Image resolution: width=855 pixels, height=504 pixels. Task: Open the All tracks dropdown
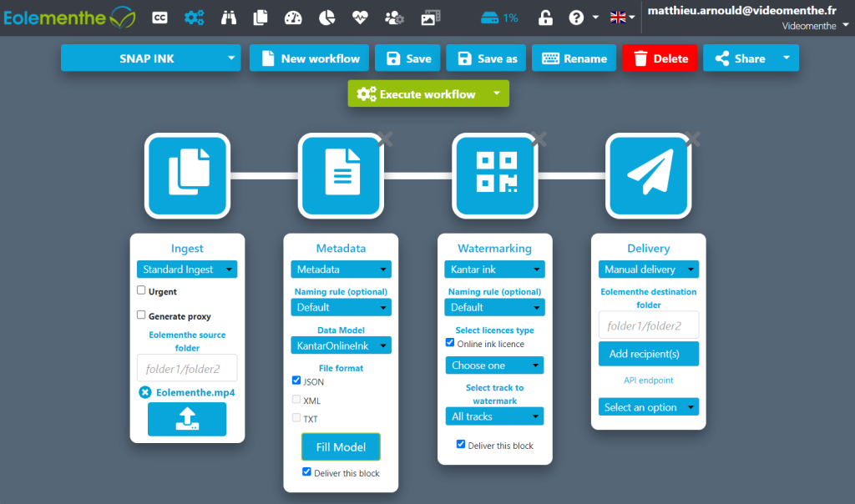pos(494,416)
